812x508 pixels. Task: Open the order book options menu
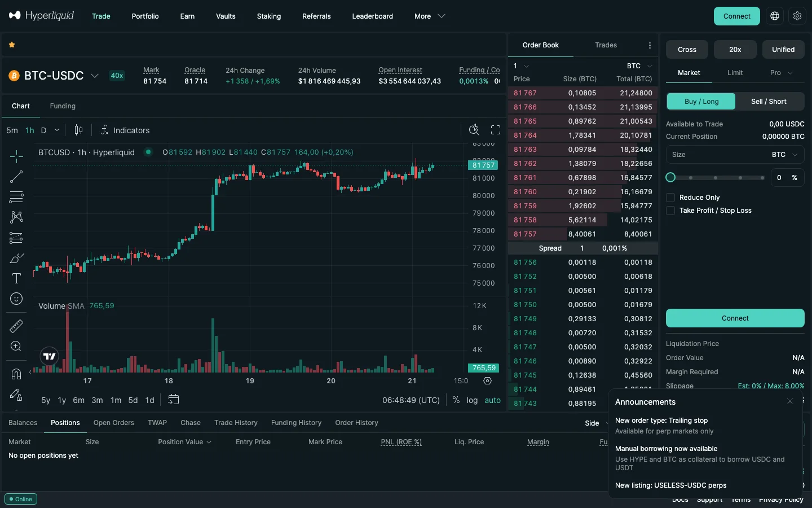coord(650,45)
